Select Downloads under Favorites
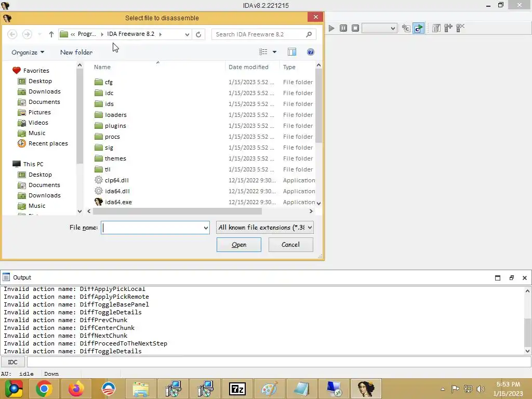The image size is (532, 399). coord(45,91)
